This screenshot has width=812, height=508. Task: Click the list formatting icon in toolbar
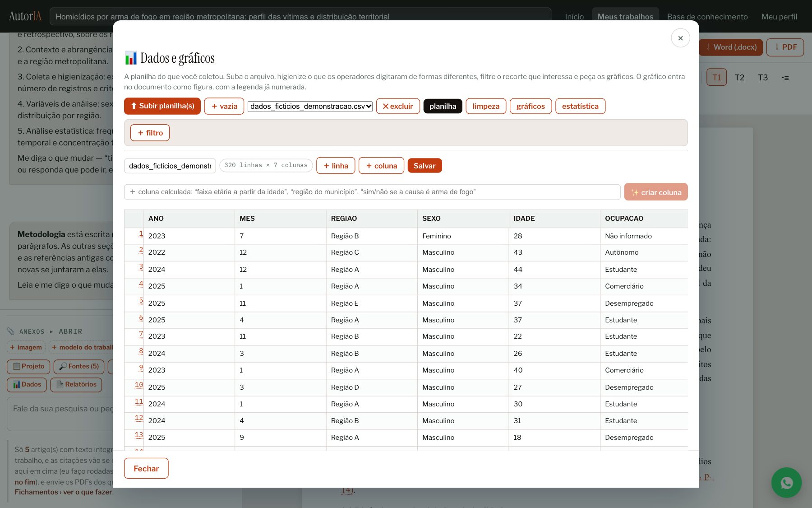click(x=785, y=78)
